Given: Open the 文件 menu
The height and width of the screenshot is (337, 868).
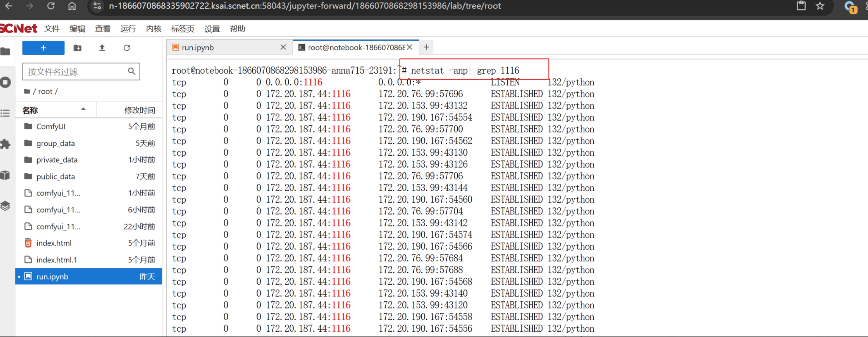Looking at the screenshot, I should point(51,29).
